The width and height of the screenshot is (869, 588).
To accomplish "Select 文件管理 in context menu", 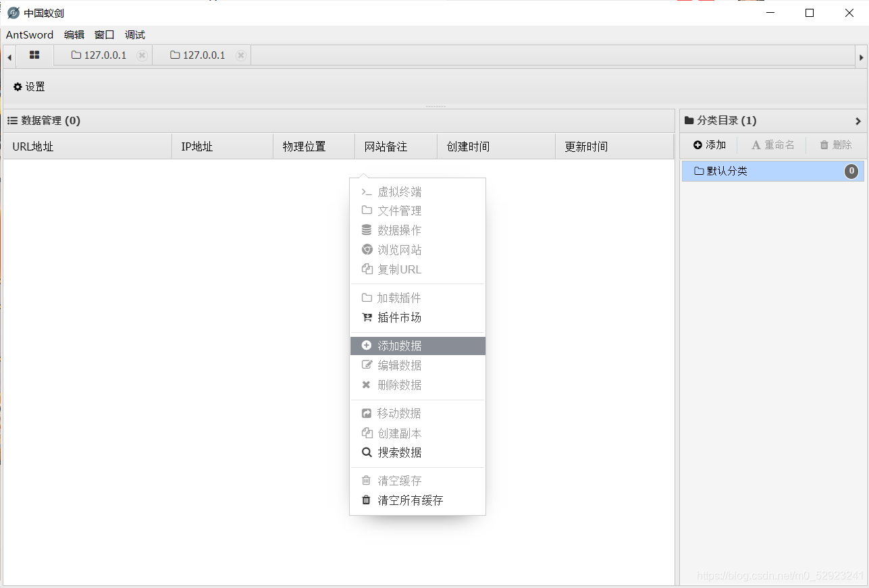I will pyautogui.click(x=417, y=211).
